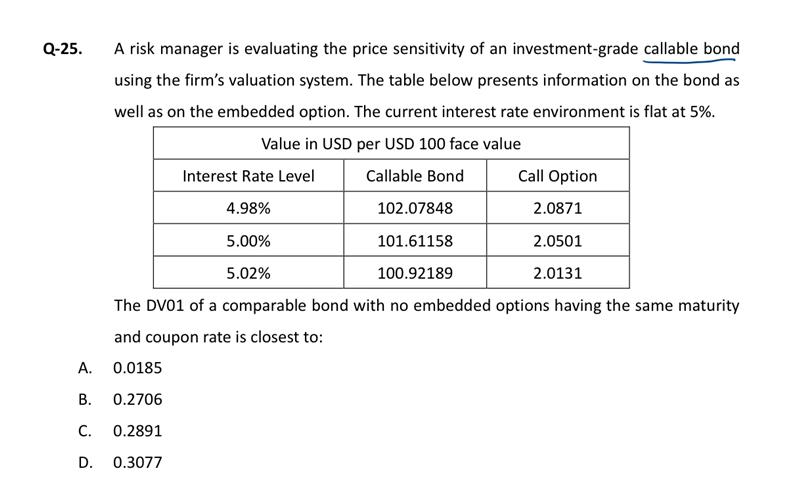Click the callable bond value 100.92189
800x490 pixels.
pos(415,273)
